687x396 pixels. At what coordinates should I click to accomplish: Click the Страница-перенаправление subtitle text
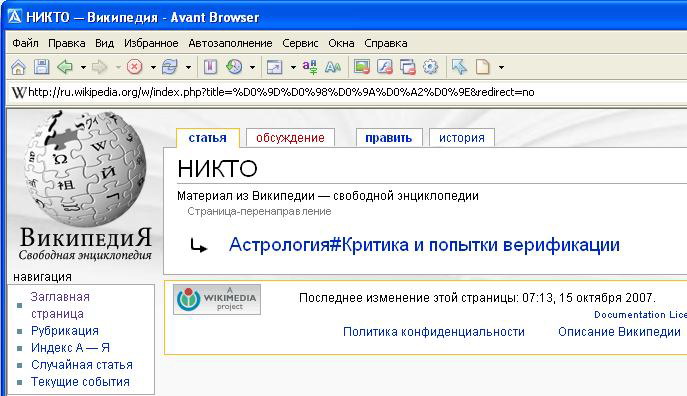(x=259, y=212)
